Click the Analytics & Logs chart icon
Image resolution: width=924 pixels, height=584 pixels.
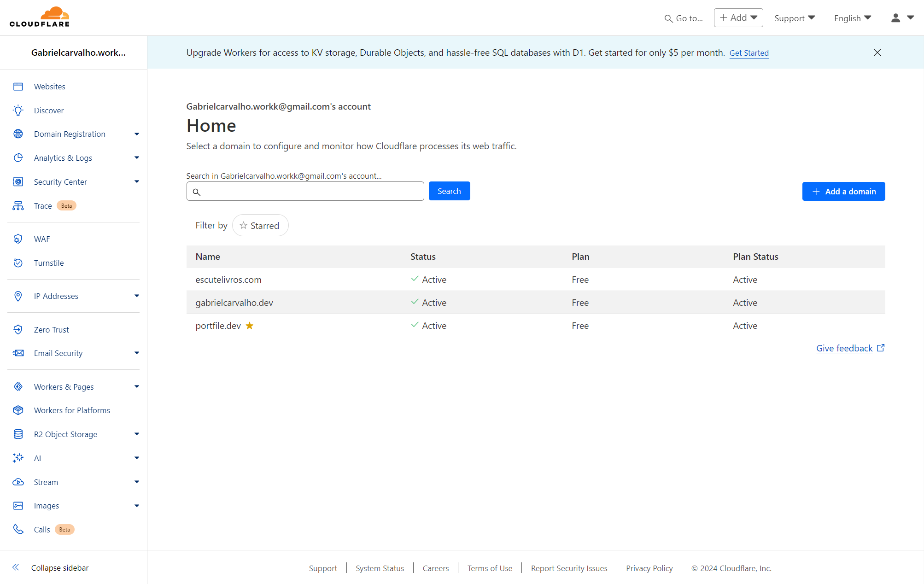pos(18,158)
